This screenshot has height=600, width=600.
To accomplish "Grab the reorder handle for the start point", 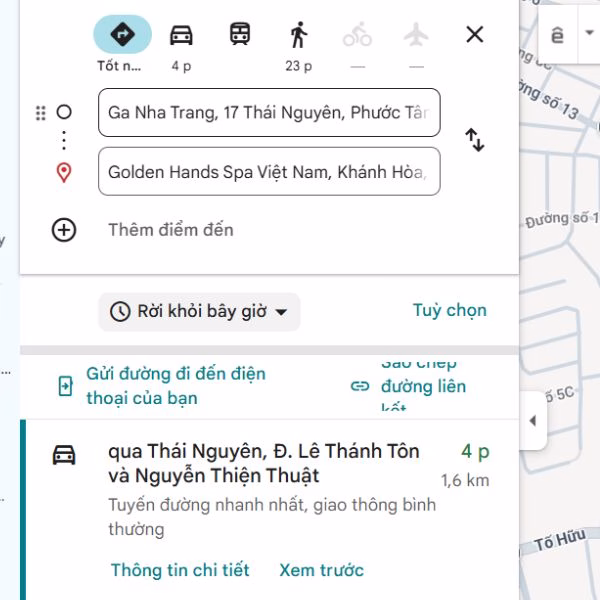I will coord(41,113).
